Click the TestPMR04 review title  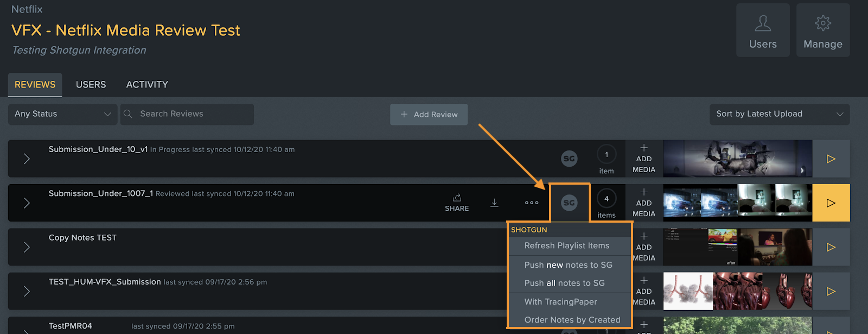click(x=71, y=326)
